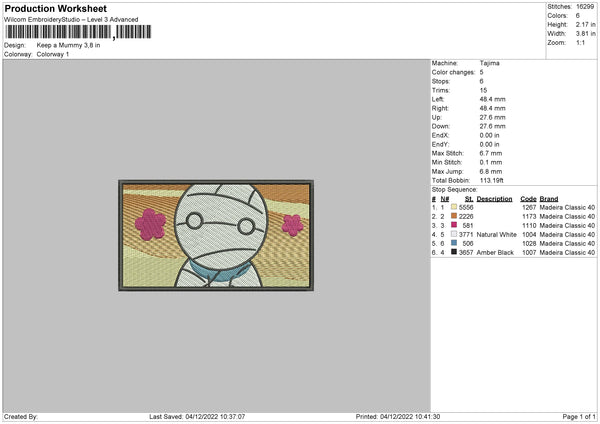Select the cream color swatch for stop 1

tap(454, 207)
